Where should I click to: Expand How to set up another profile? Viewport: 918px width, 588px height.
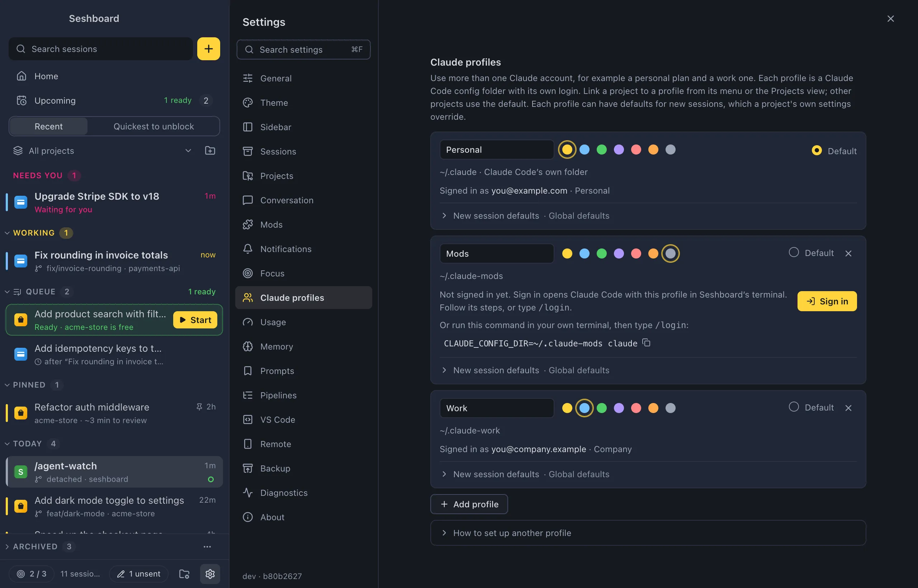pos(648,533)
